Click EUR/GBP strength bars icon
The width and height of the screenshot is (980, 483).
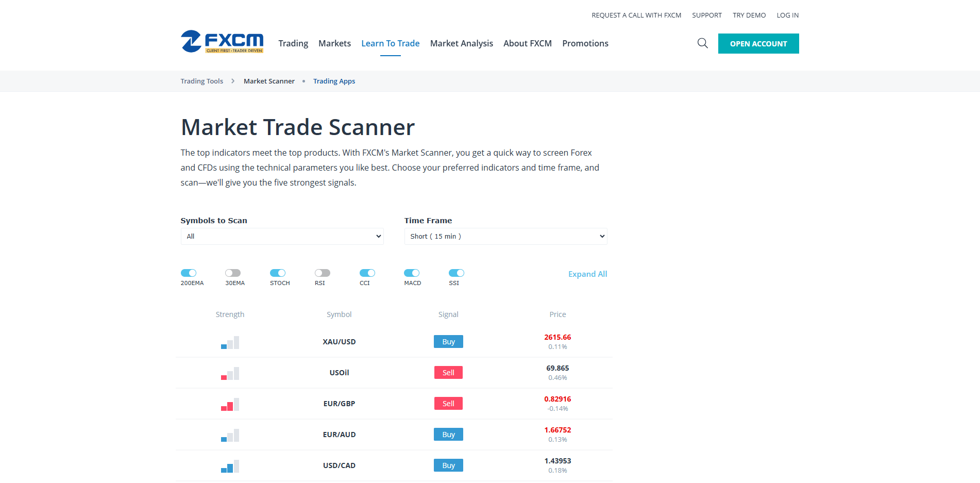(x=230, y=404)
